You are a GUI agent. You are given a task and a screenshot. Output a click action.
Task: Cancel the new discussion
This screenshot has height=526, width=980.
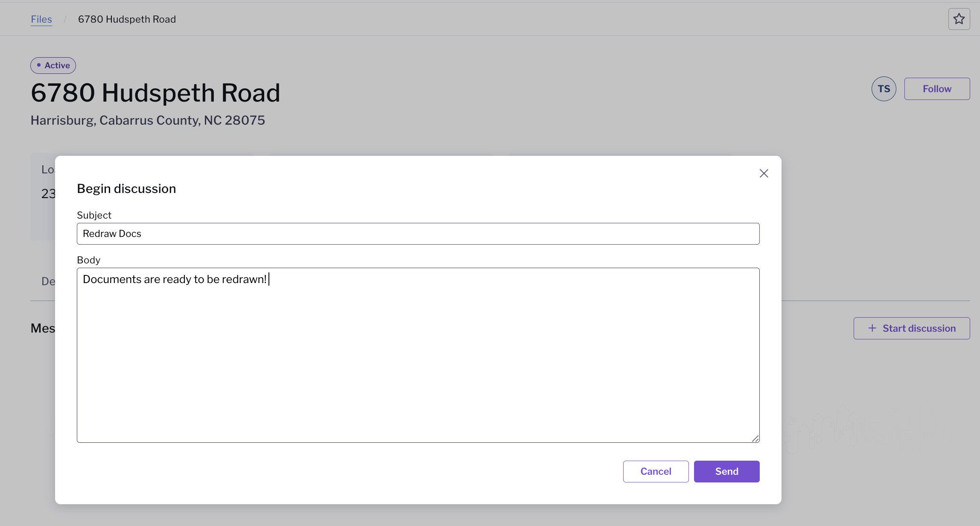(656, 471)
